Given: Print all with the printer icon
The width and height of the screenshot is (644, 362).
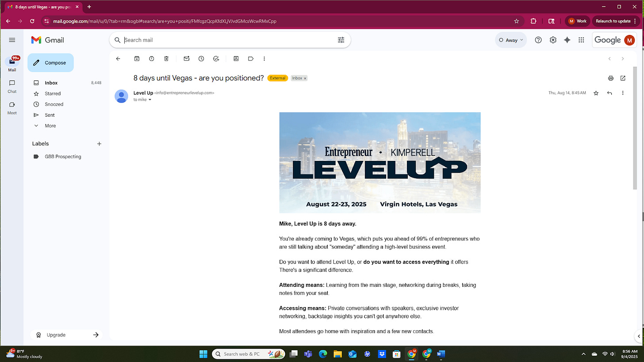Looking at the screenshot, I should coord(611,78).
